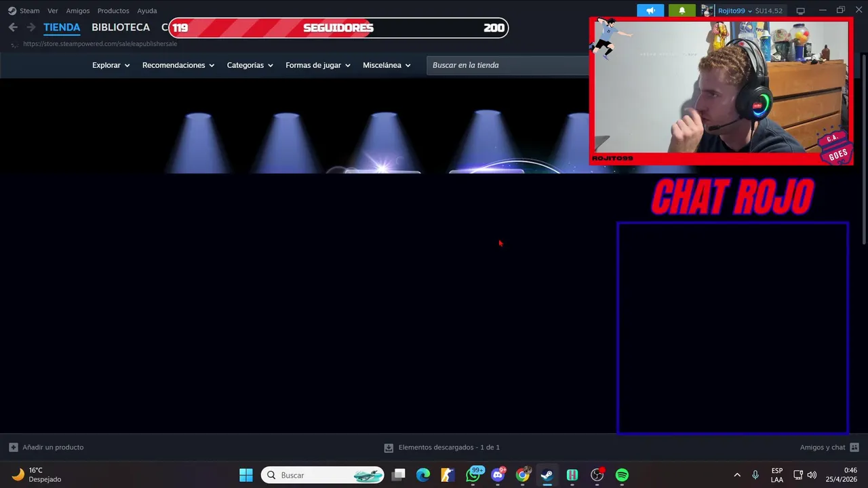This screenshot has height=488, width=868.
Task: Open the teal H app on taskbar
Action: 572,475
